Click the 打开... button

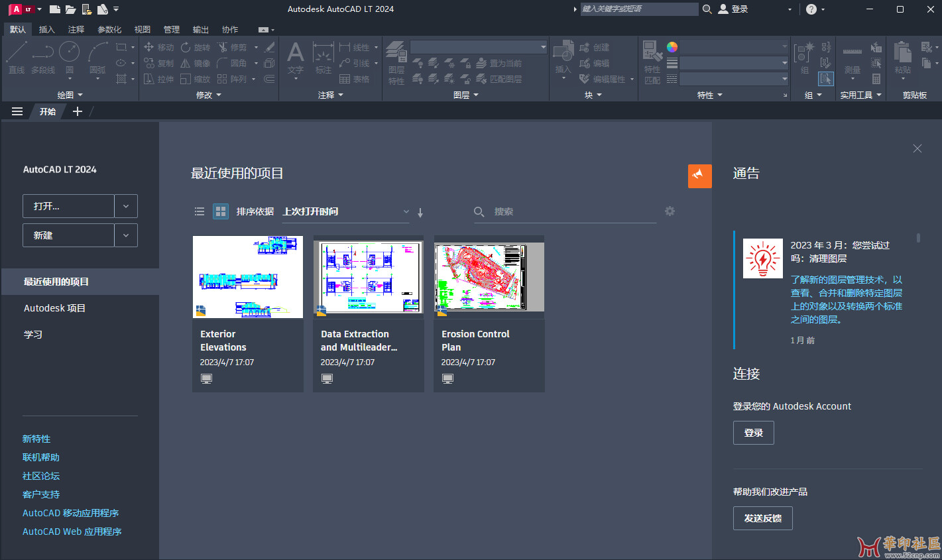coord(68,206)
